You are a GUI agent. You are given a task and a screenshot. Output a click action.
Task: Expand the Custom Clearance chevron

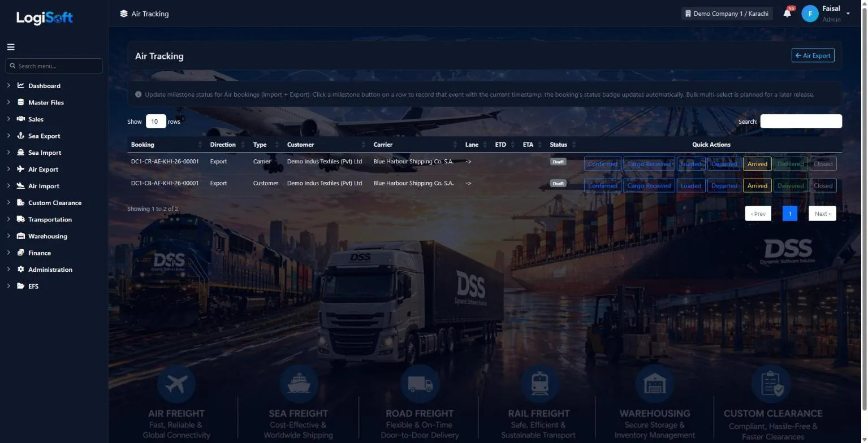click(x=8, y=202)
